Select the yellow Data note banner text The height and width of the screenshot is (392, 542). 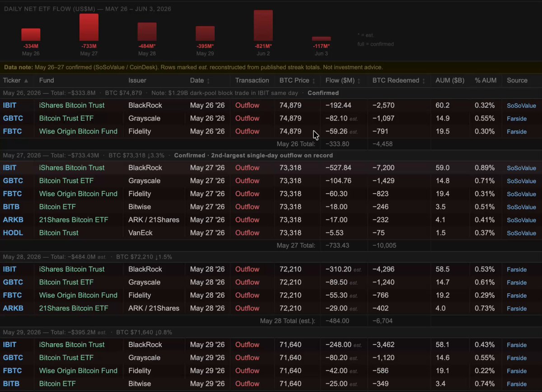(193, 67)
